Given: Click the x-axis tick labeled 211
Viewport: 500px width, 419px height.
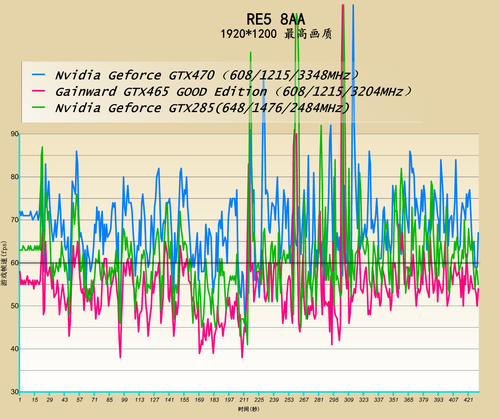Looking at the screenshot, I should tap(244, 399).
